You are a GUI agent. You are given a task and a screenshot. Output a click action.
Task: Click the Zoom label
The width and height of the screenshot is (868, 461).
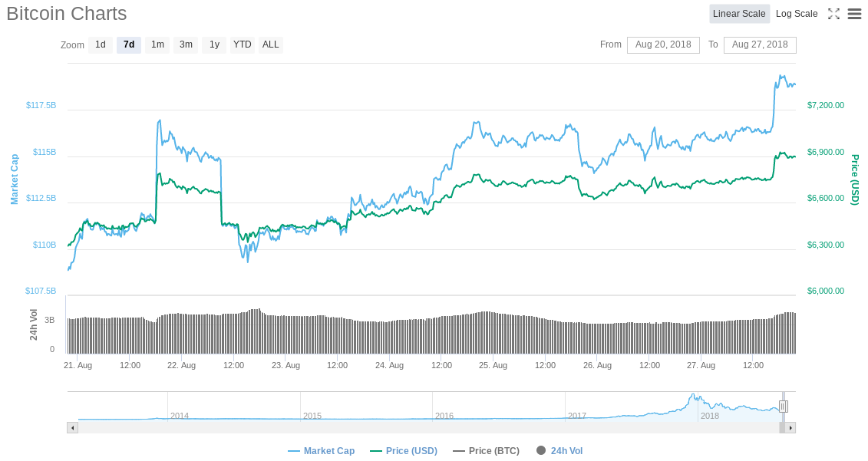point(72,45)
